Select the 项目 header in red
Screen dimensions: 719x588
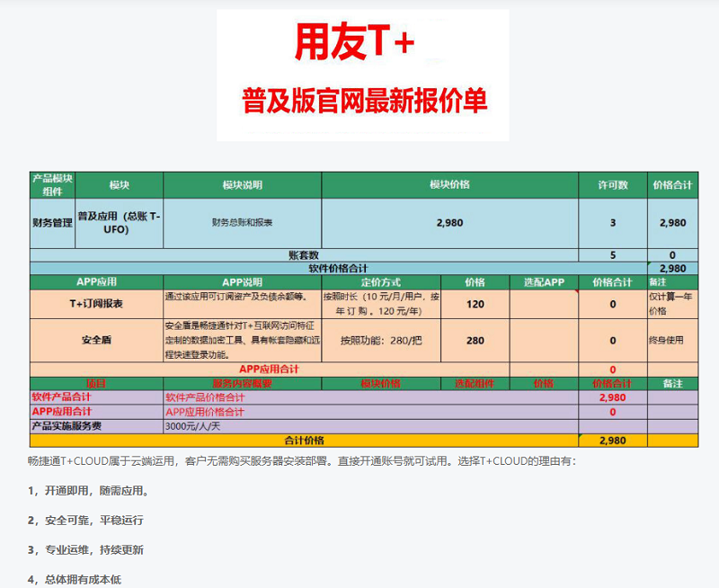[96, 383]
